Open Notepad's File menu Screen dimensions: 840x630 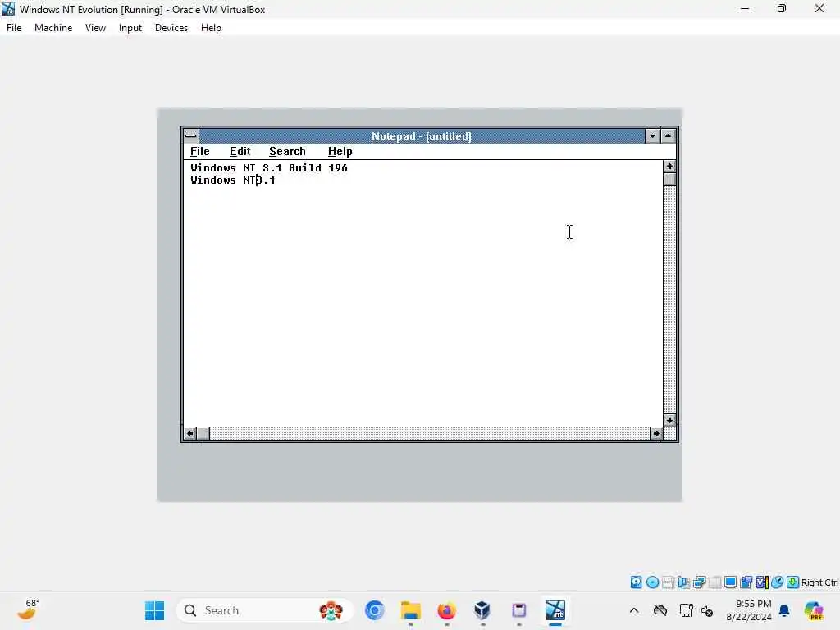(200, 152)
